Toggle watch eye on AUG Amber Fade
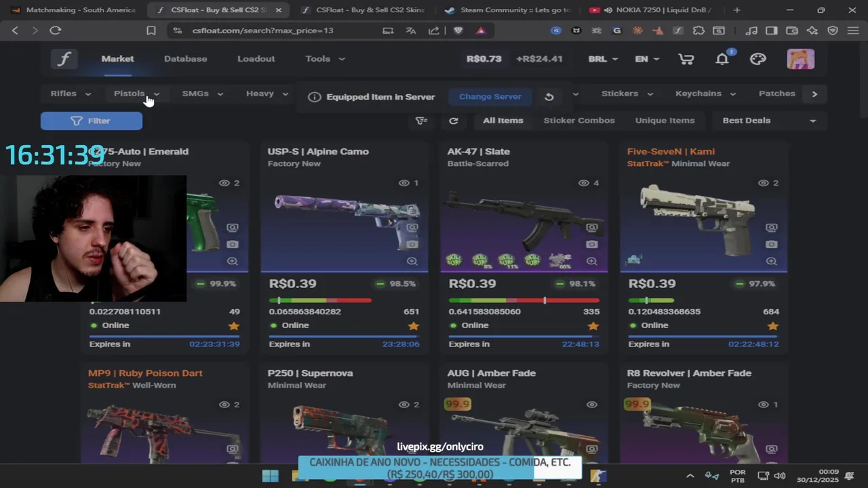The width and height of the screenshot is (868, 488). (x=592, y=405)
